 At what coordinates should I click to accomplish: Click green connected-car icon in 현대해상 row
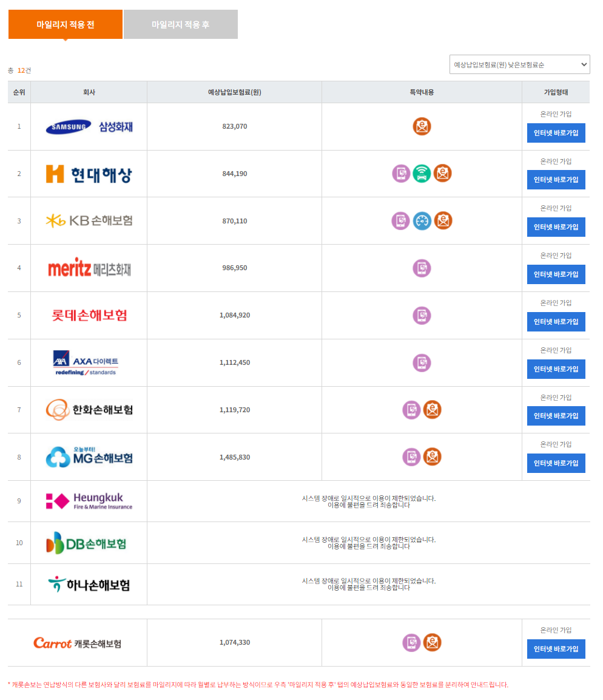tap(422, 173)
